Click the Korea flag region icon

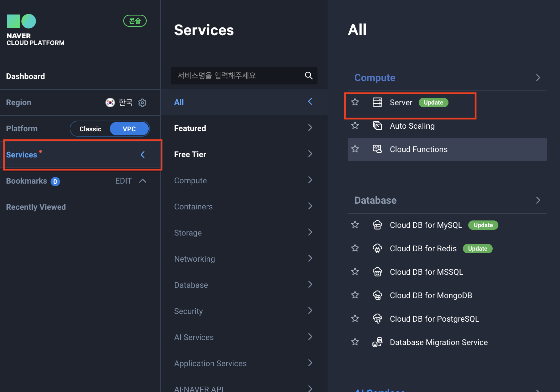(x=110, y=103)
